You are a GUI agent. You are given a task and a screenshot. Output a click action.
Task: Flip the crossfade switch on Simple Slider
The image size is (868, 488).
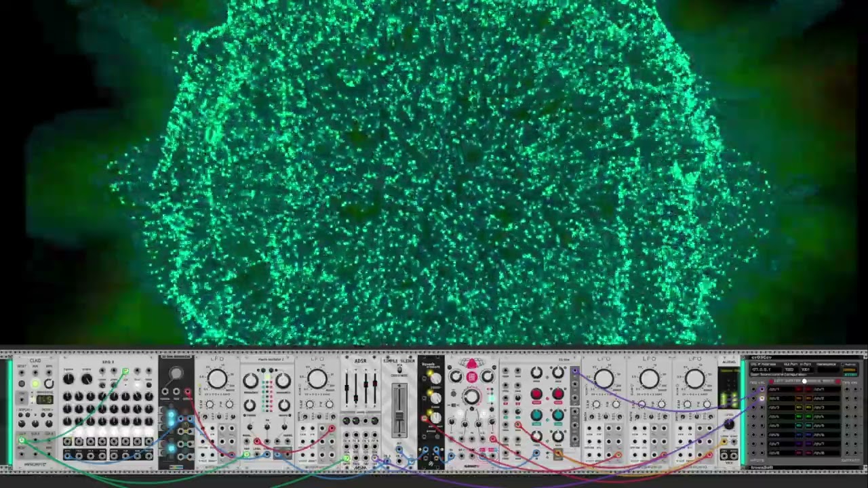(x=399, y=370)
